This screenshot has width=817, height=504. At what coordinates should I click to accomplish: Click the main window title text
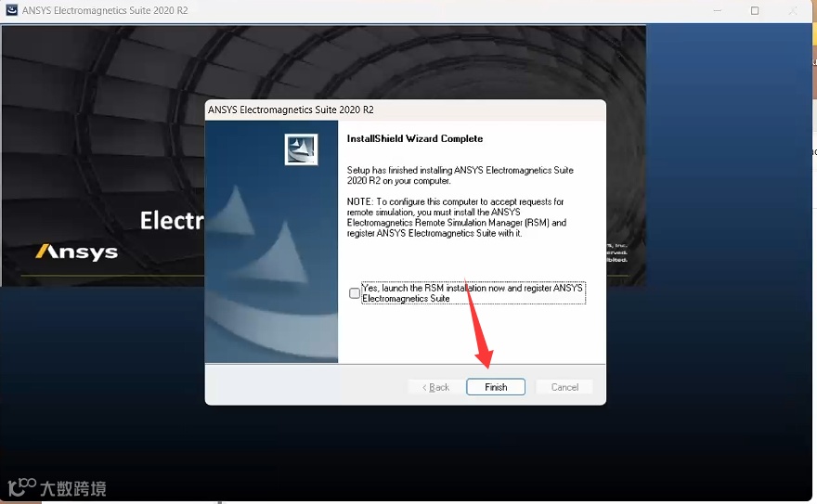(105, 10)
